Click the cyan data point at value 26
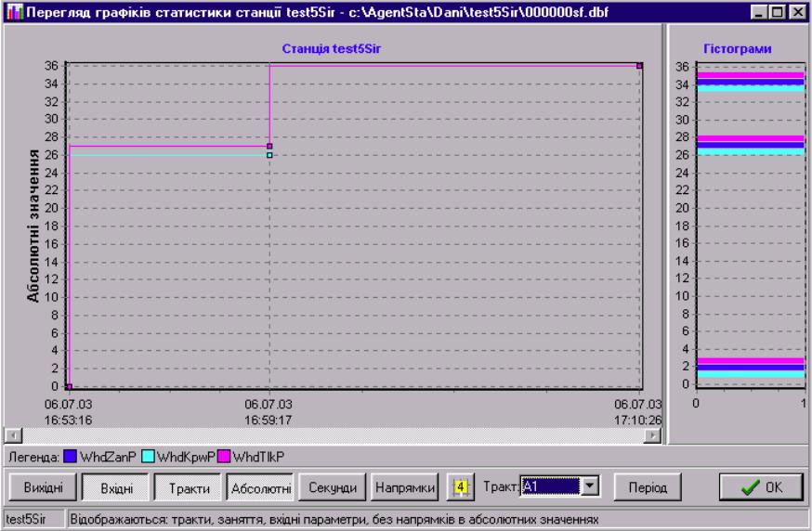 269,155
